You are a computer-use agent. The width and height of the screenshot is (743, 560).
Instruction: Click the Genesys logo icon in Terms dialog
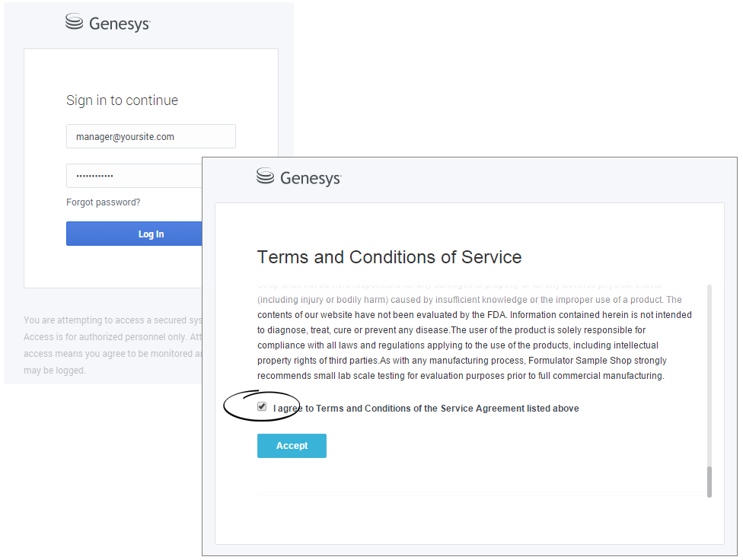(265, 177)
